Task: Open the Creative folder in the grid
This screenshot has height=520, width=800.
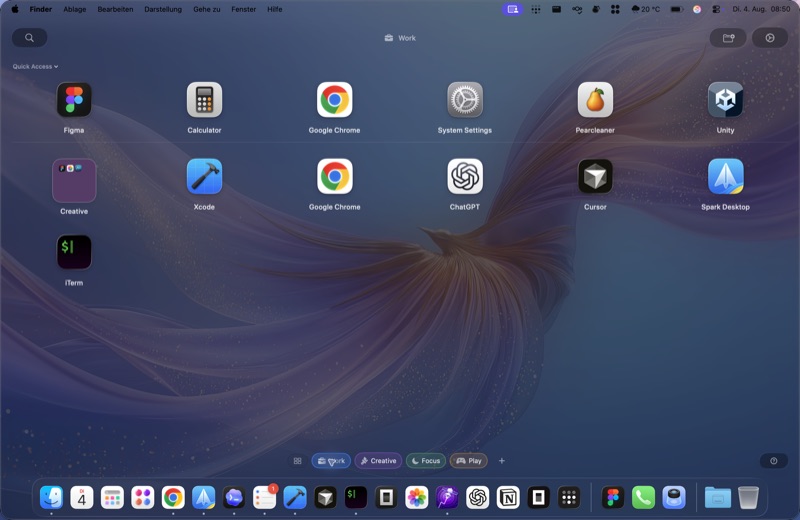Action: [x=74, y=181]
